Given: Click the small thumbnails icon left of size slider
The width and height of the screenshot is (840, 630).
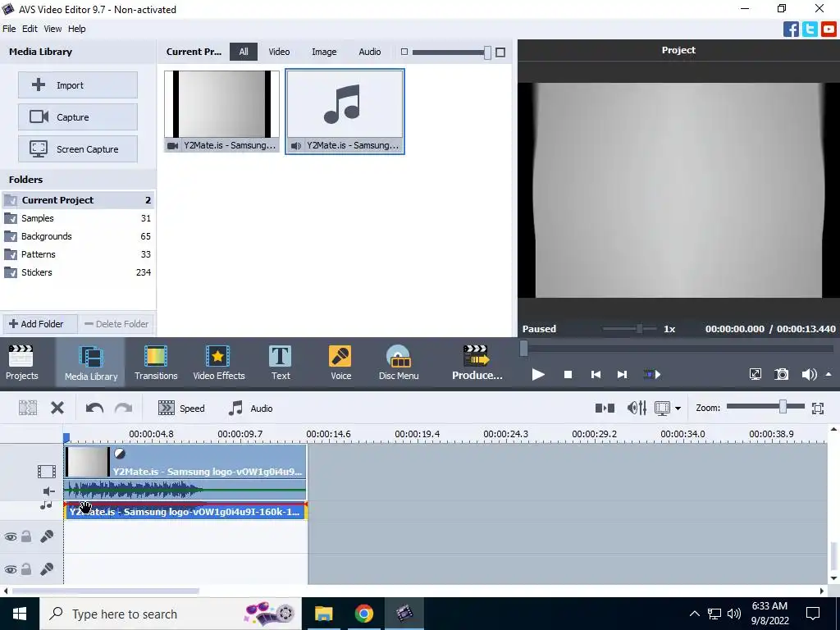Looking at the screenshot, I should point(404,52).
